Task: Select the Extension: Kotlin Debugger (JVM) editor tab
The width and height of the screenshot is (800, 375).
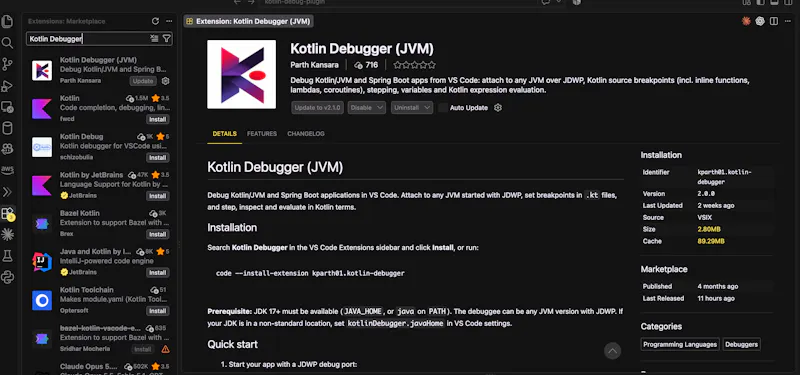Action: (x=248, y=21)
